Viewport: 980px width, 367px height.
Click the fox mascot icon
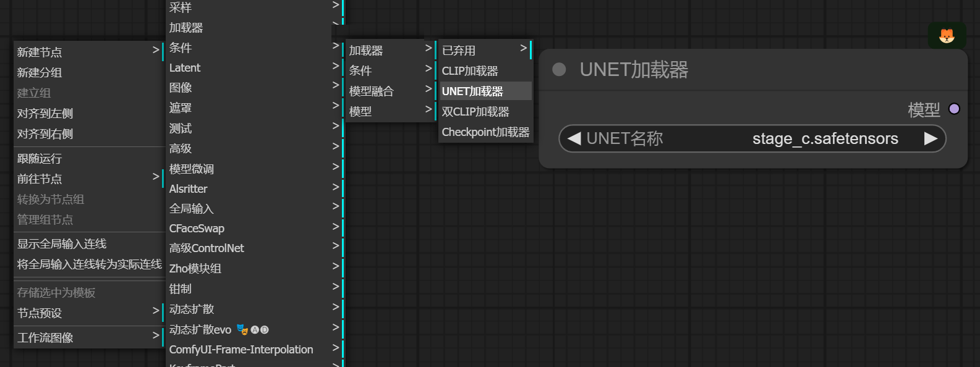[947, 36]
